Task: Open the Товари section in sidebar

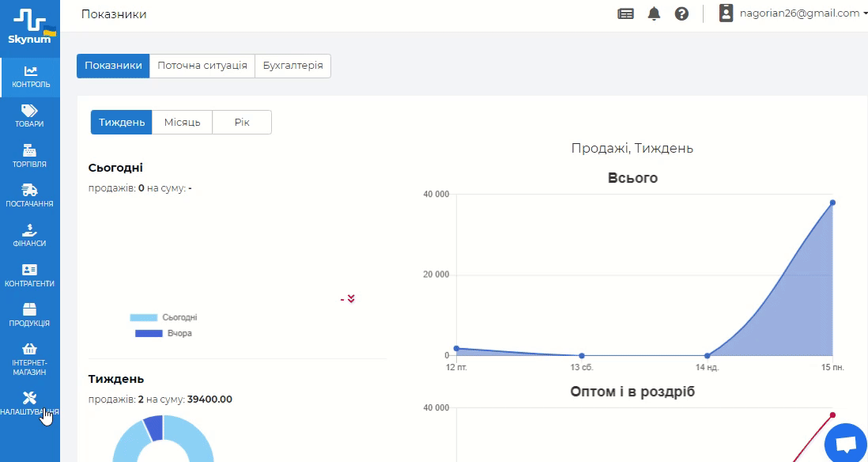Action: pyautogui.click(x=31, y=117)
